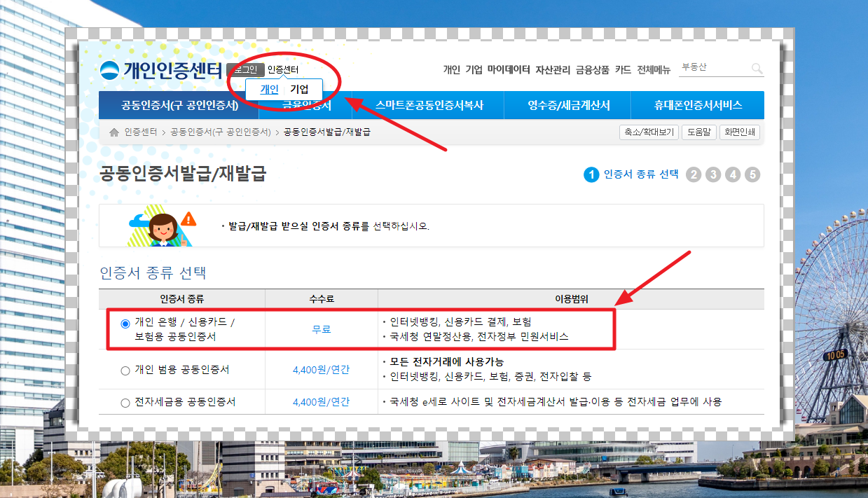
Task: Select 전자세금용 공동인증서 radio button
Action: coord(125,403)
